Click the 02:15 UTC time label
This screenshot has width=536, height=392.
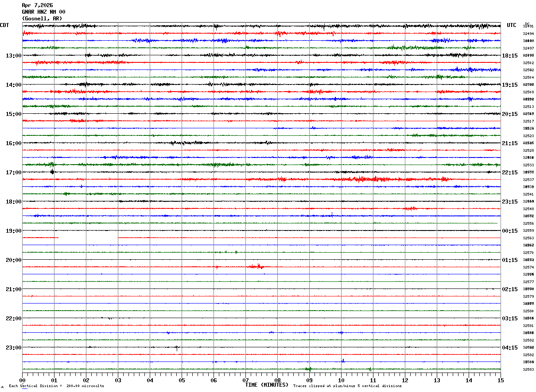click(510, 289)
